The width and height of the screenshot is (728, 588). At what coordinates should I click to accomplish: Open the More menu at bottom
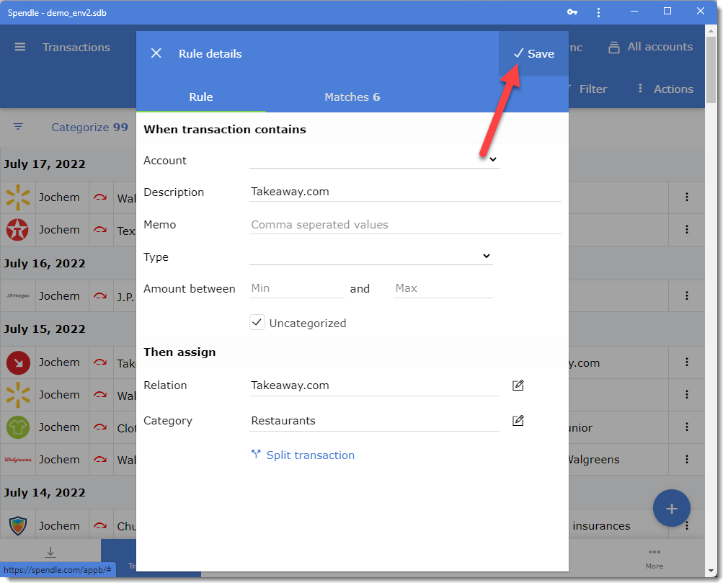[x=654, y=558]
